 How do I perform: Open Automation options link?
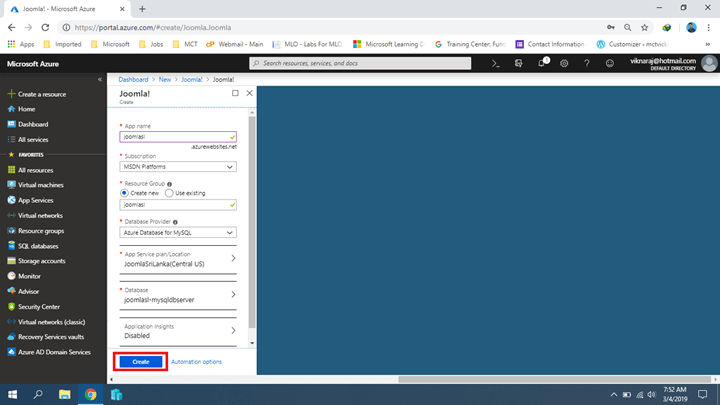click(x=196, y=362)
